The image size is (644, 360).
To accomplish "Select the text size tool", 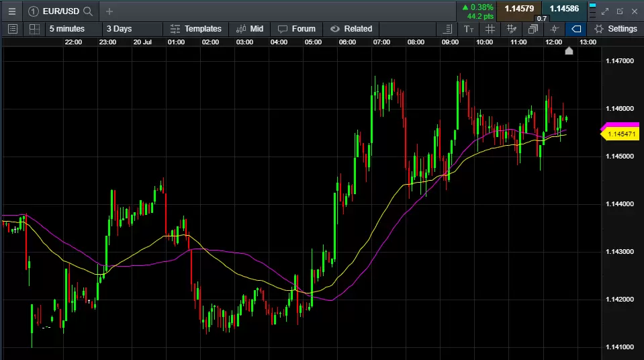I will tap(469, 29).
